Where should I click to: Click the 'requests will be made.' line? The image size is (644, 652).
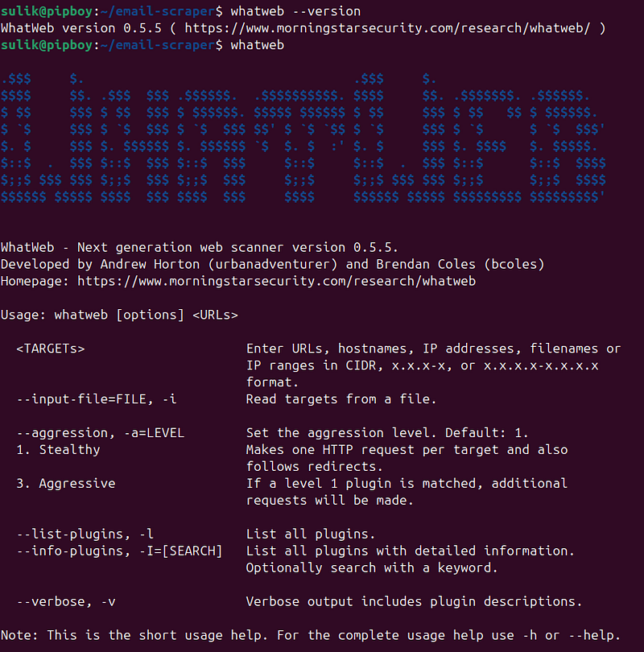click(x=330, y=501)
